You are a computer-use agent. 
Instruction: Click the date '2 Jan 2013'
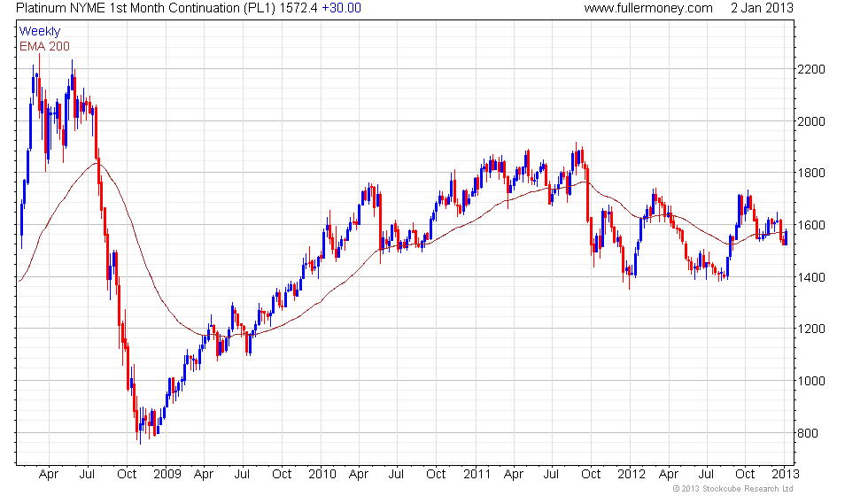click(x=762, y=8)
